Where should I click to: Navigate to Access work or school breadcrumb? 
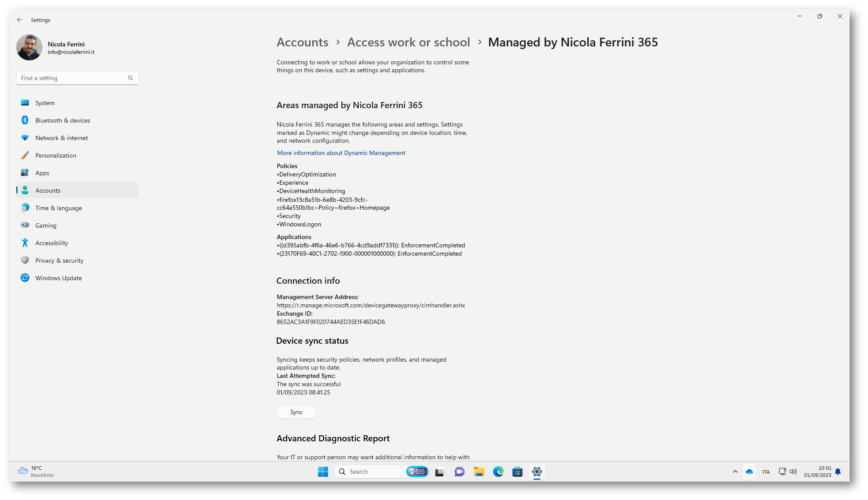click(x=408, y=42)
